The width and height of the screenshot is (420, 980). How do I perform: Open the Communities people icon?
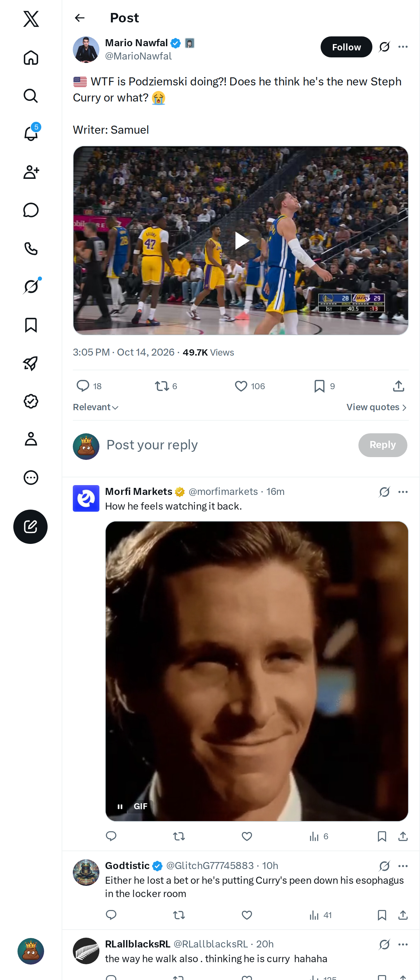coord(31,172)
